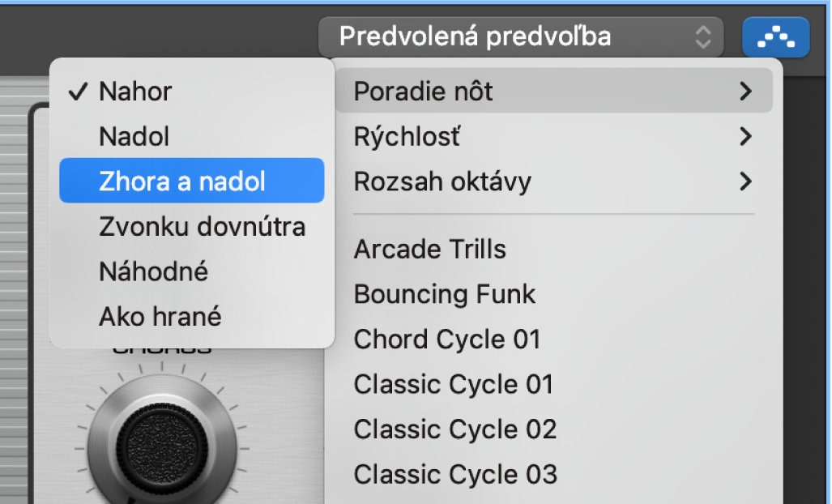Select the Chord Cycle 01 preset
The image size is (832, 504).
446,339
